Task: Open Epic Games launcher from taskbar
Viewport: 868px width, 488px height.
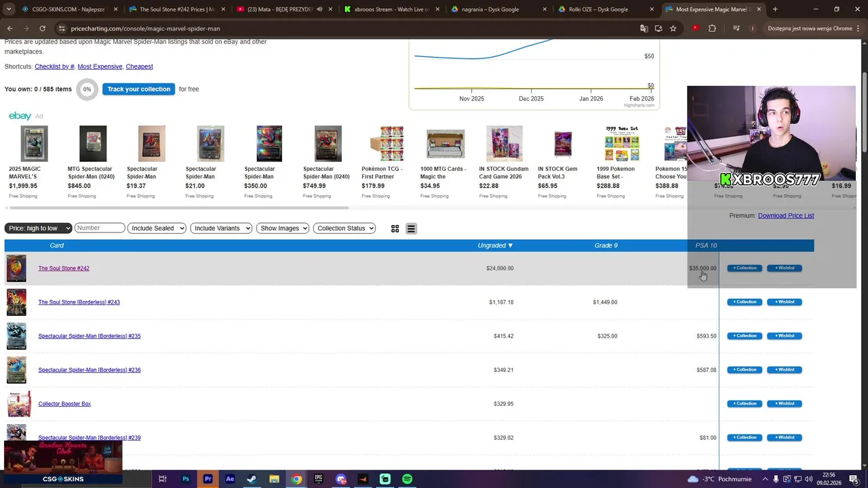Action: click(319, 479)
